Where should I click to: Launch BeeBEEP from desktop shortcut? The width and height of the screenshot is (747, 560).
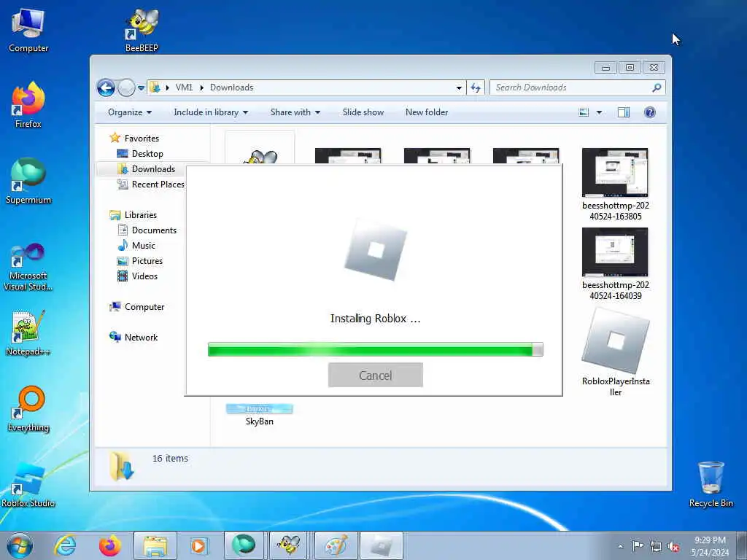[x=142, y=29]
